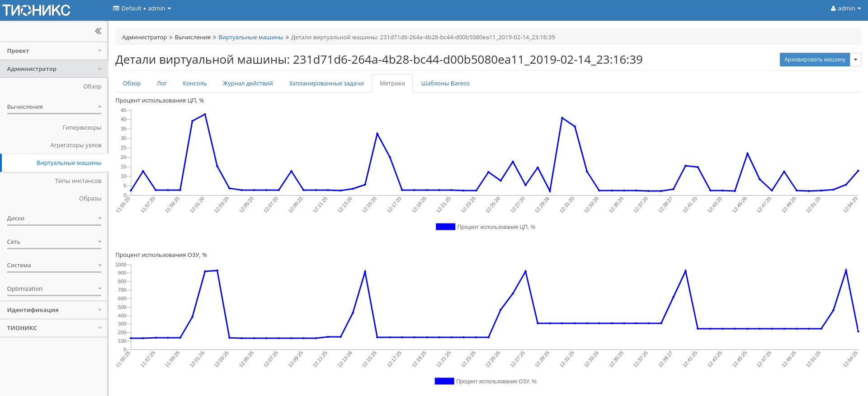
Task: Open the admin user menu
Action: point(845,9)
